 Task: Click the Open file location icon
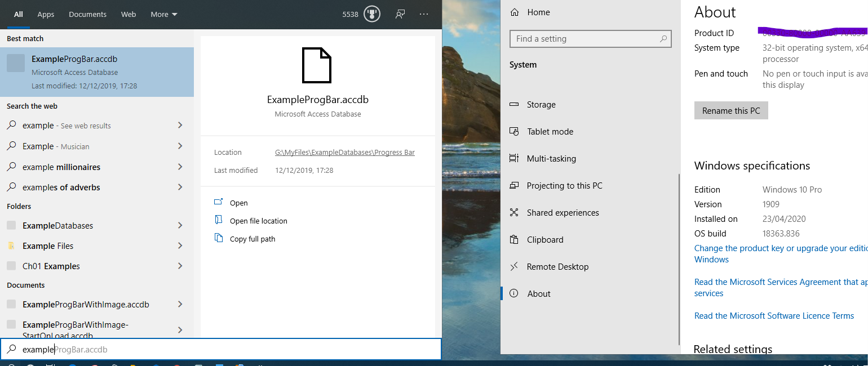219,220
